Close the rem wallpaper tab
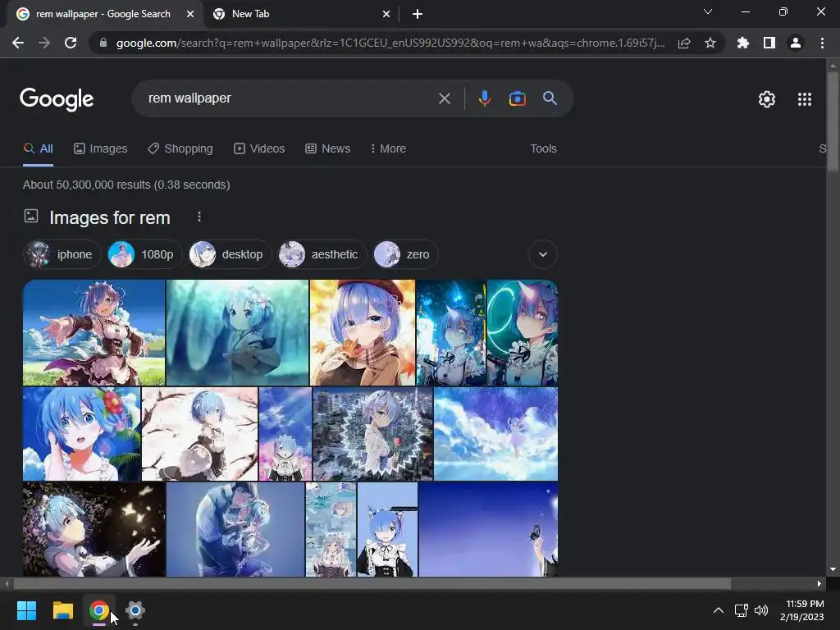 pos(190,15)
